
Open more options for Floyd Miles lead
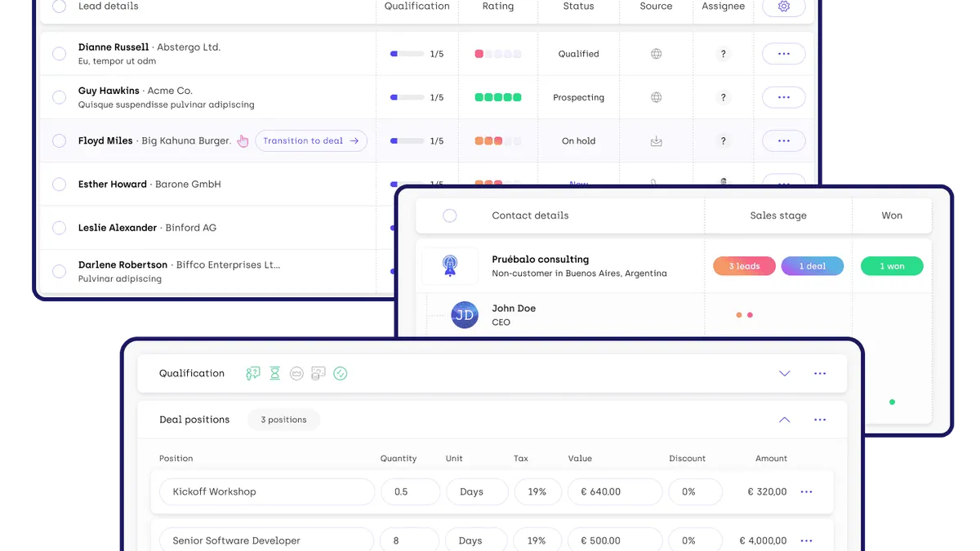(x=784, y=140)
